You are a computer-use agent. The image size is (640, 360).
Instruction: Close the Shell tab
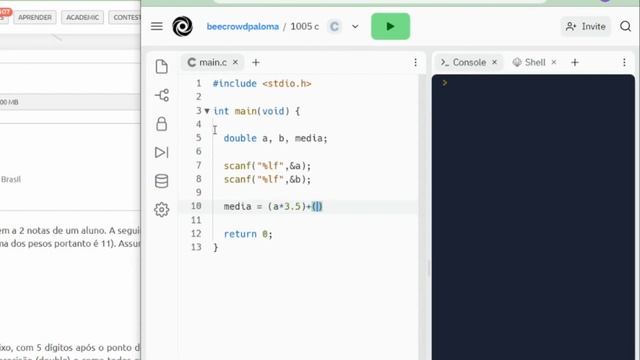click(x=554, y=62)
